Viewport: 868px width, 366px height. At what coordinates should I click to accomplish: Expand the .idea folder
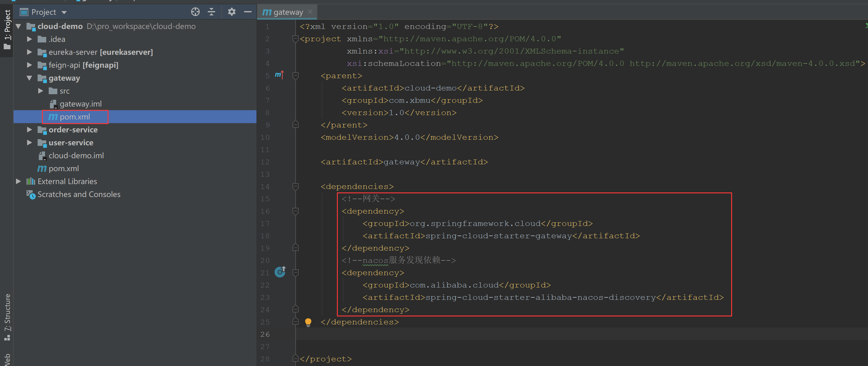tap(29, 39)
